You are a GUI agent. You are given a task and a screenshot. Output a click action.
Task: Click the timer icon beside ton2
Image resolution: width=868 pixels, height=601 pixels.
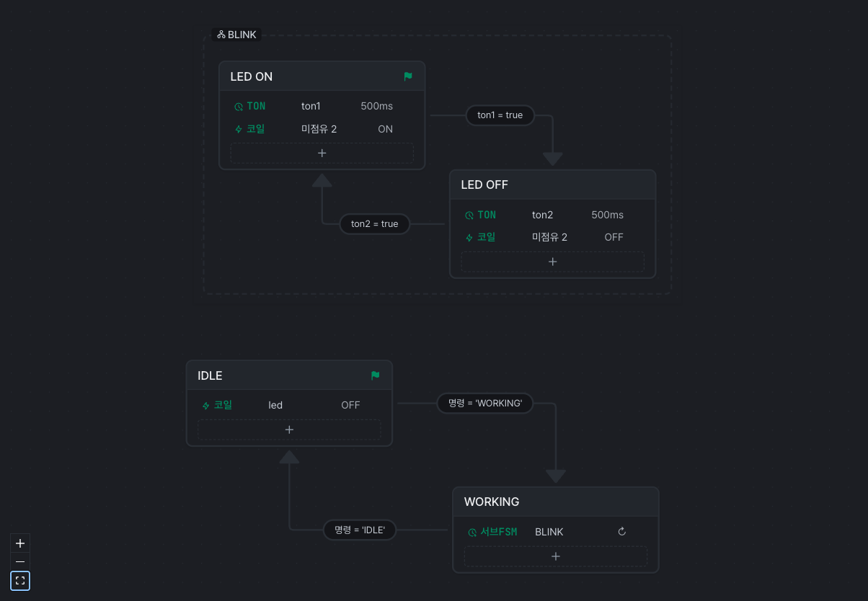(469, 215)
